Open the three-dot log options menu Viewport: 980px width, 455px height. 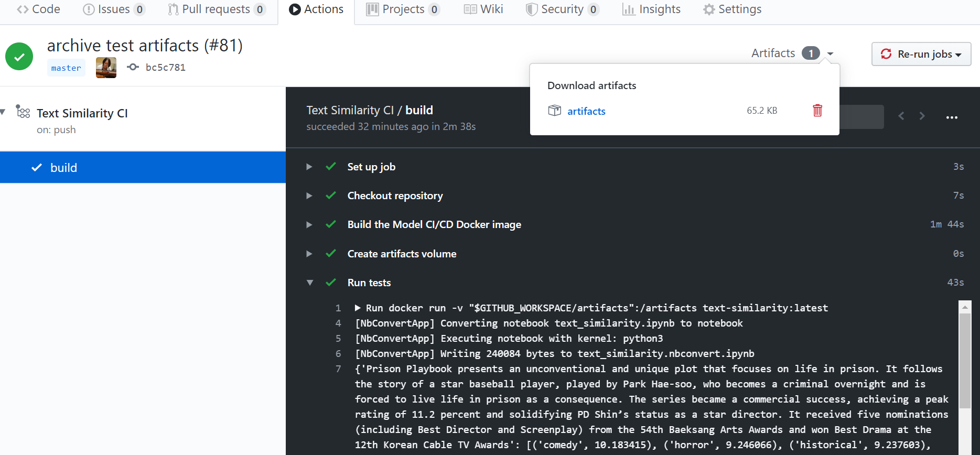pyautogui.click(x=952, y=117)
